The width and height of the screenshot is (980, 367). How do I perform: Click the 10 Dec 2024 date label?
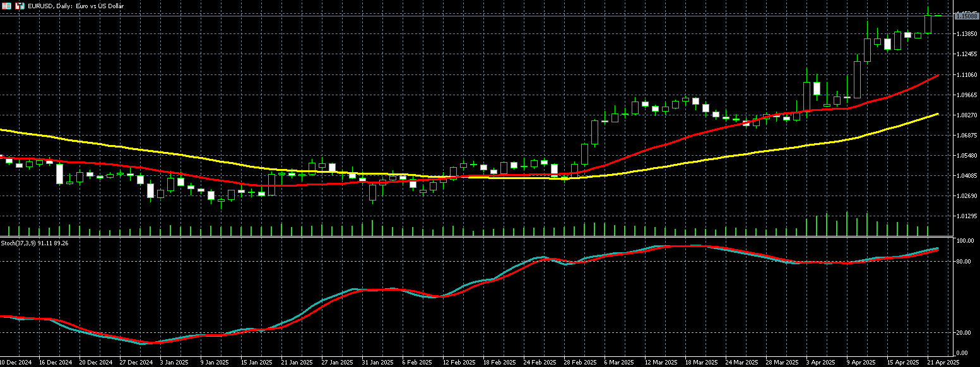(16, 363)
